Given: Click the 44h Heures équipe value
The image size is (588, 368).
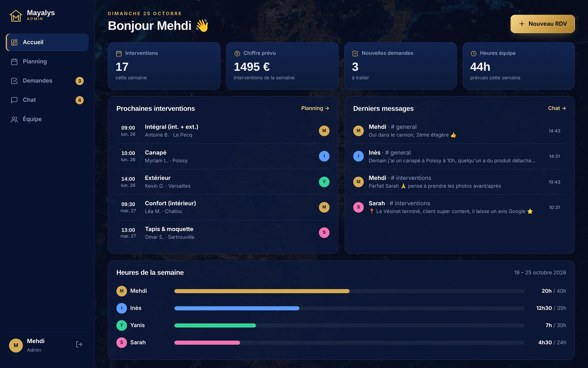Looking at the screenshot, I should click(480, 67).
